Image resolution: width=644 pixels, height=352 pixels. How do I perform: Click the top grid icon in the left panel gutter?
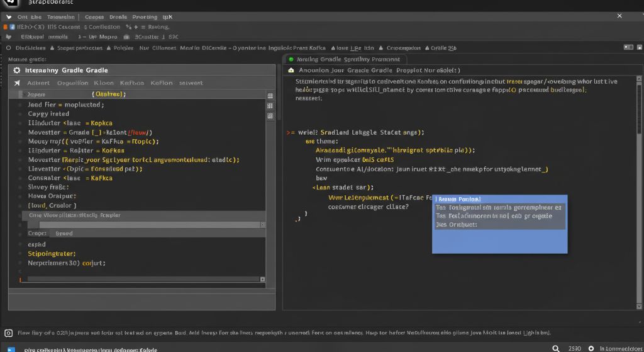click(270, 96)
